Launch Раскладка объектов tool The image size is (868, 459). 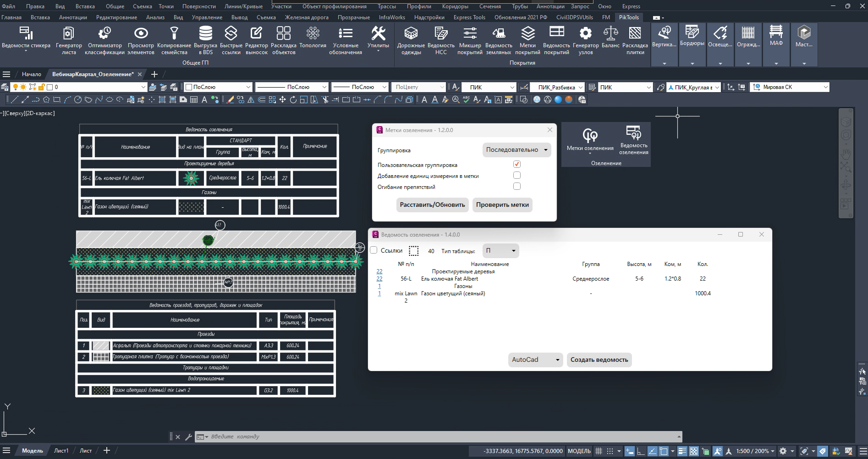pyautogui.click(x=284, y=40)
